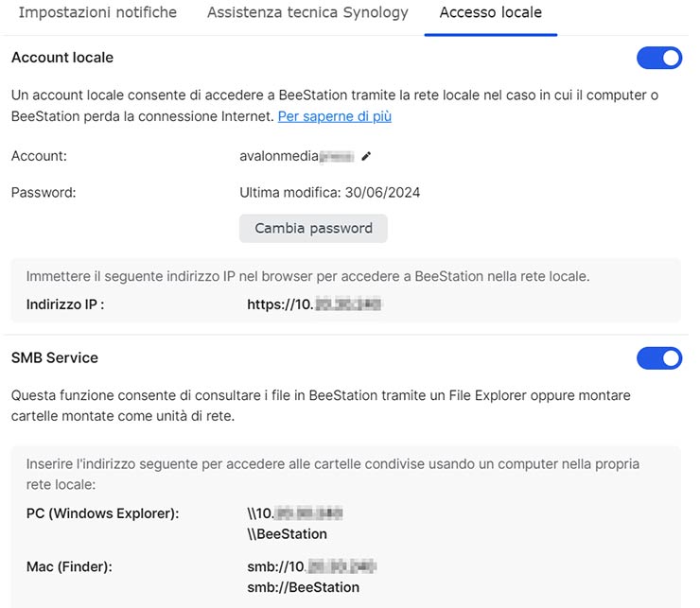Select the \\BeeStation Windows path
Screen dimensions: 700x608
click(287, 533)
